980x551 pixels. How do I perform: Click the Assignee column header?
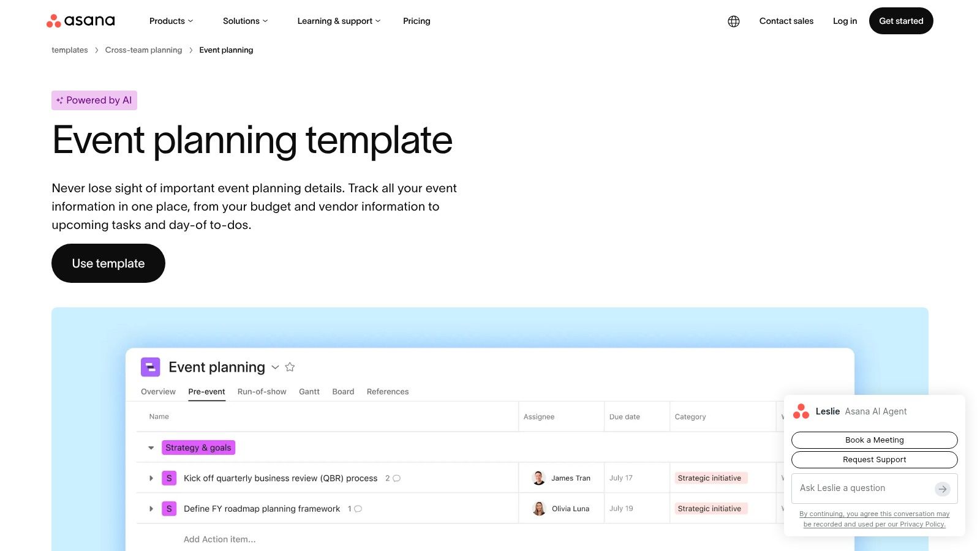pos(539,417)
